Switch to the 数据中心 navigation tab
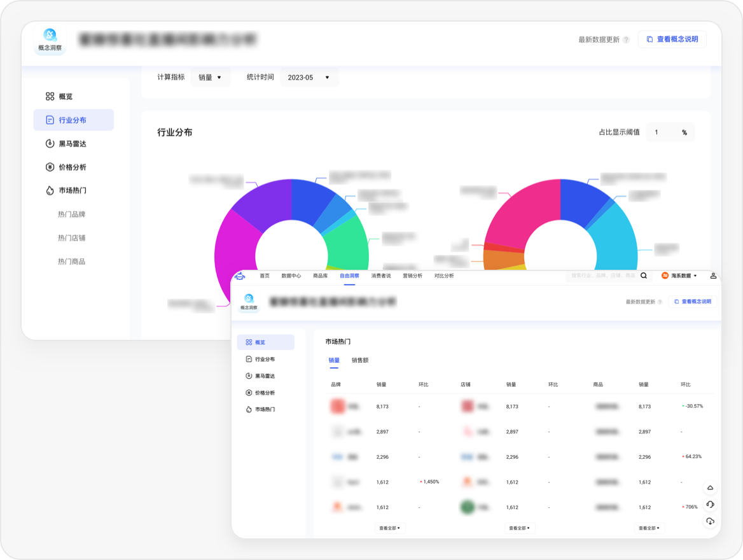The width and height of the screenshot is (743, 560). [291, 276]
